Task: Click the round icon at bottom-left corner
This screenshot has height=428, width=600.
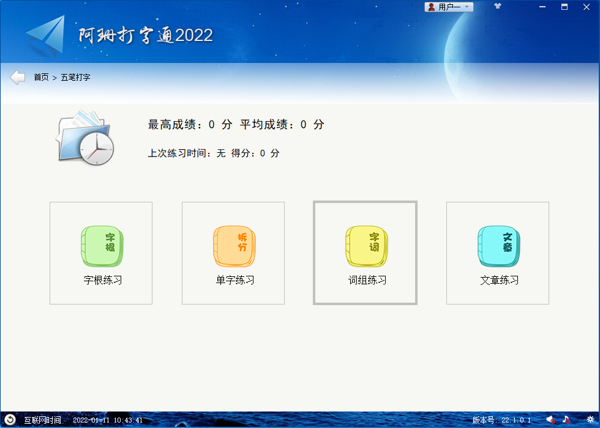Action: (10, 419)
